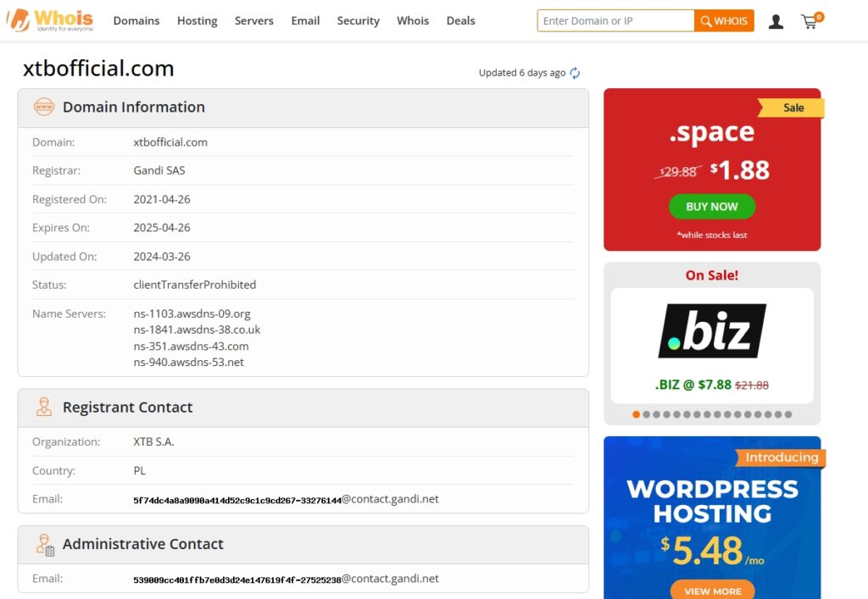This screenshot has width=868, height=599.
Task: Open the Domains menu
Action: pyautogui.click(x=136, y=21)
